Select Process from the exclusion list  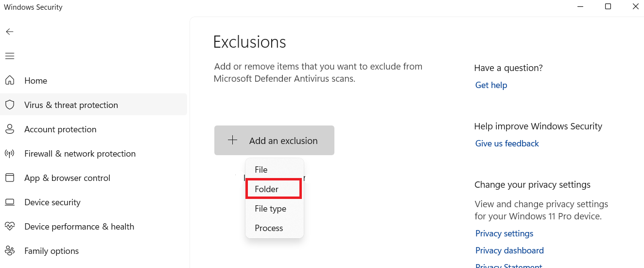[269, 228]
